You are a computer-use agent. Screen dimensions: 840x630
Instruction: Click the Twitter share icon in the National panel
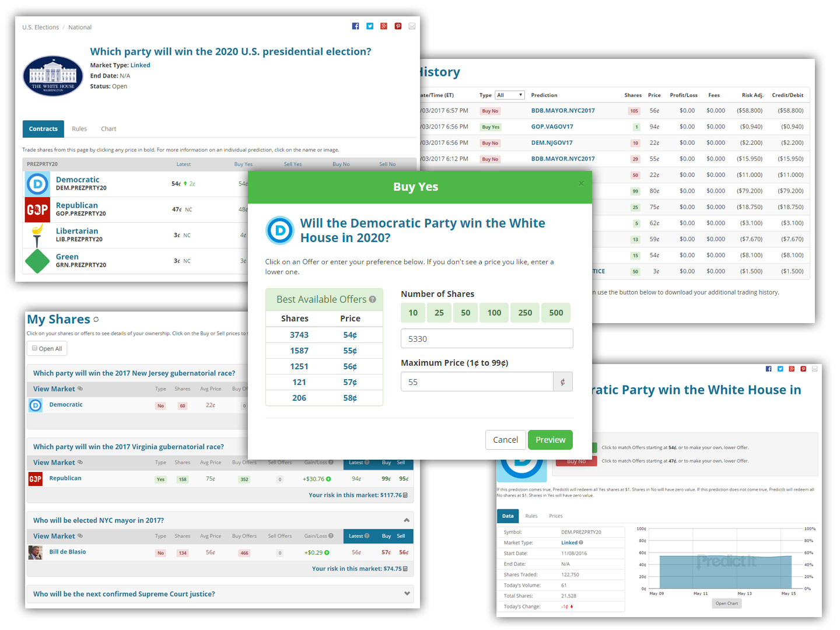(370, 26)
